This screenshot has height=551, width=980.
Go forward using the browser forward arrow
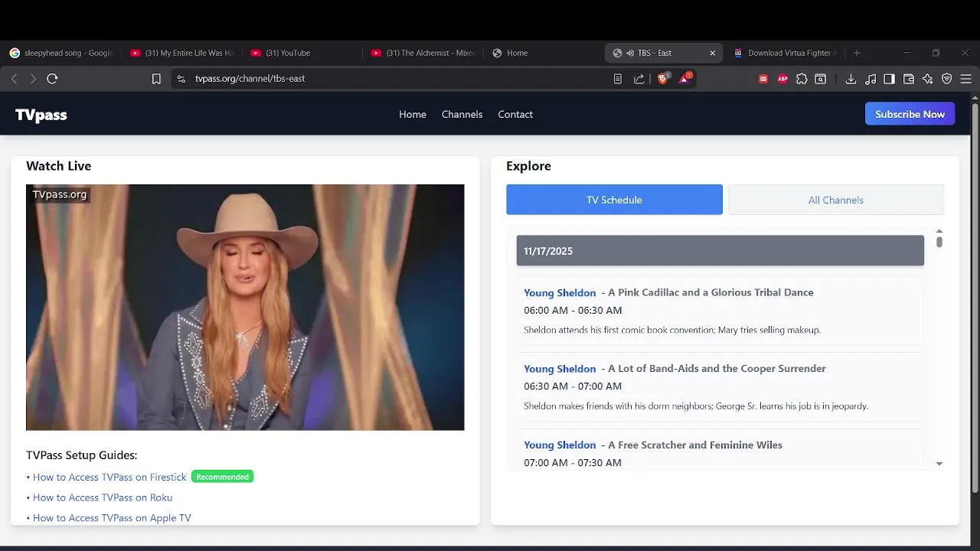[33, 79]
